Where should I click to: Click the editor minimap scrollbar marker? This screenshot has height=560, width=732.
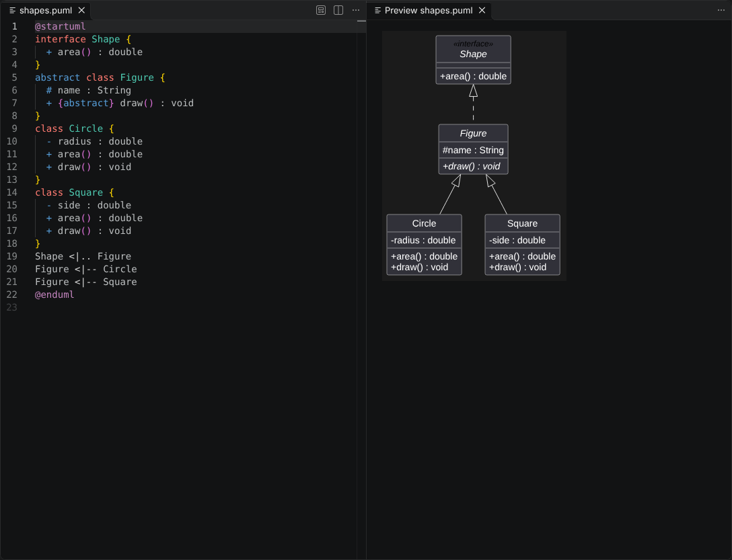click(x=361, y=21)
